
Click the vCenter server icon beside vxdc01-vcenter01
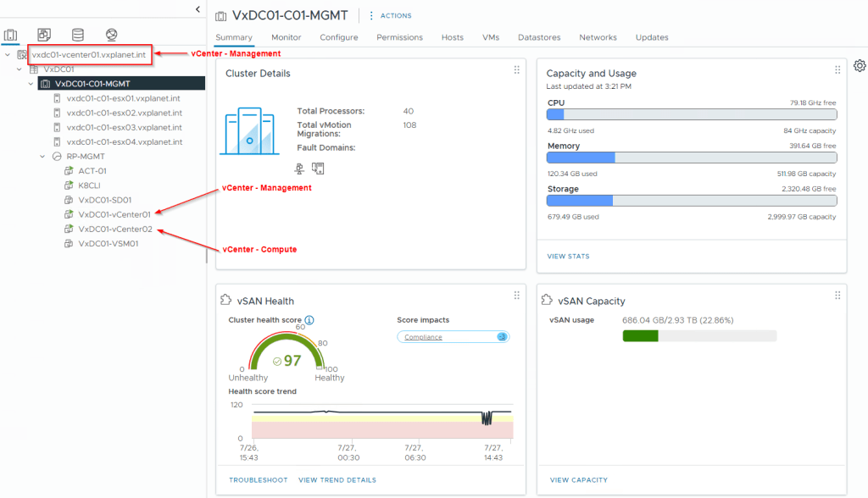[x=21, y=55]
